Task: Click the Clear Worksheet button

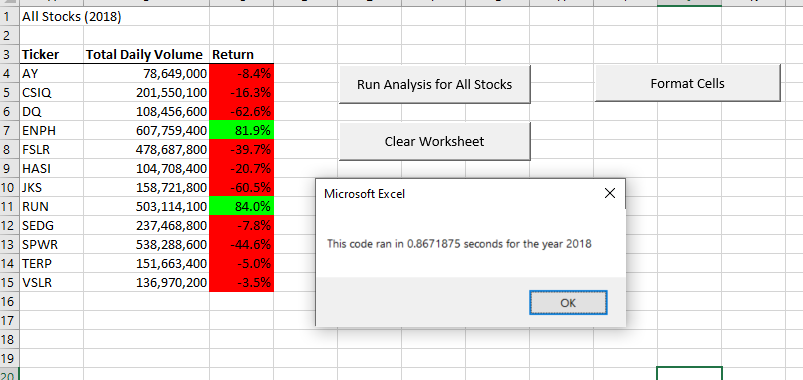Action: [x=434, y=141]
